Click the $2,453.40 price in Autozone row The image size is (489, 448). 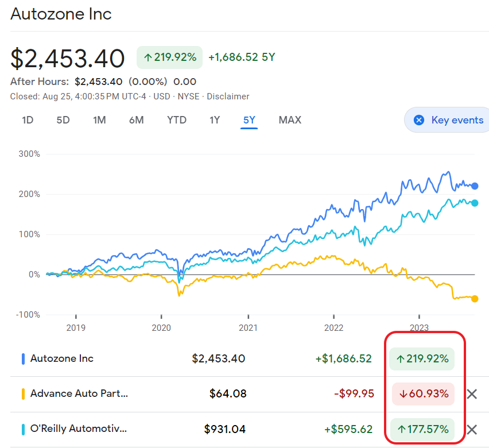[x=219, y=359]
